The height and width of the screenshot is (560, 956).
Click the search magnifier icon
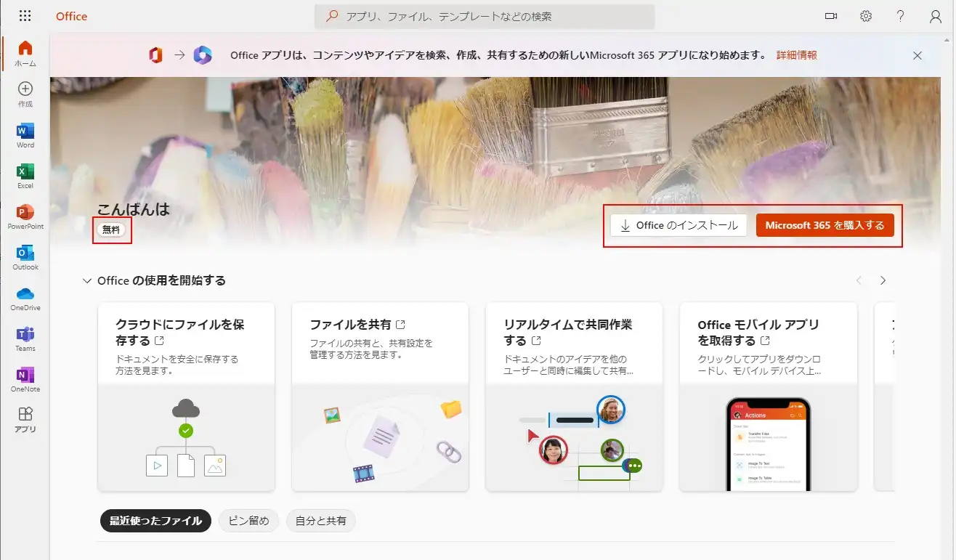[332, 16]
